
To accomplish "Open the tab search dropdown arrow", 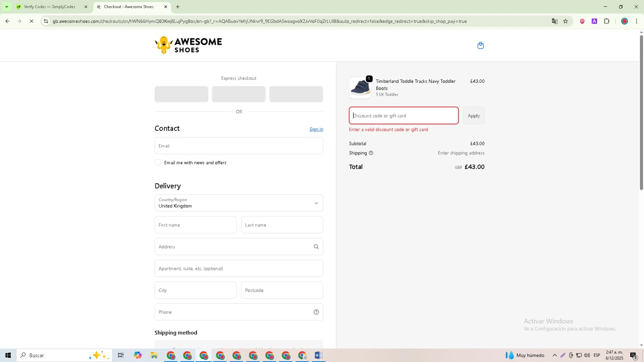I will (x=6, y=7).
